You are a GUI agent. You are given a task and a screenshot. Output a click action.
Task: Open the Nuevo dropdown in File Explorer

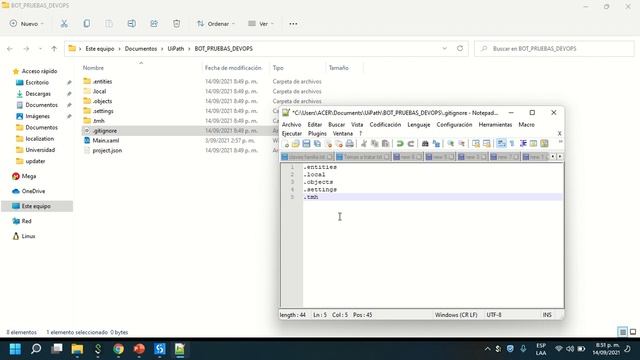click(x=27, y=24)
